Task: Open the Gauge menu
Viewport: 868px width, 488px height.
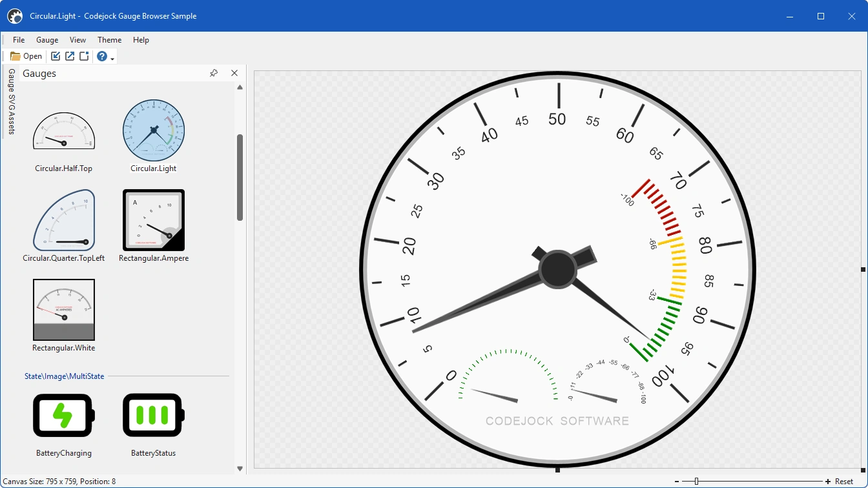Action: click(47, 40)
